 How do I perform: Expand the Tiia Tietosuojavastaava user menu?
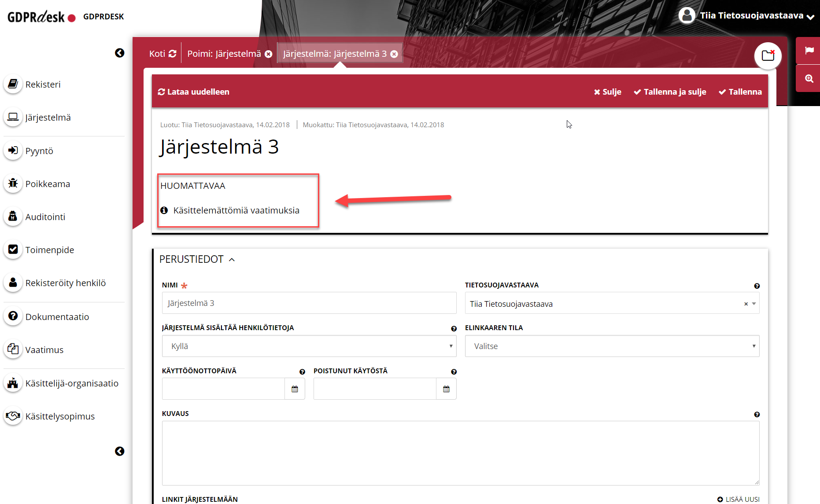click(810, 17)
